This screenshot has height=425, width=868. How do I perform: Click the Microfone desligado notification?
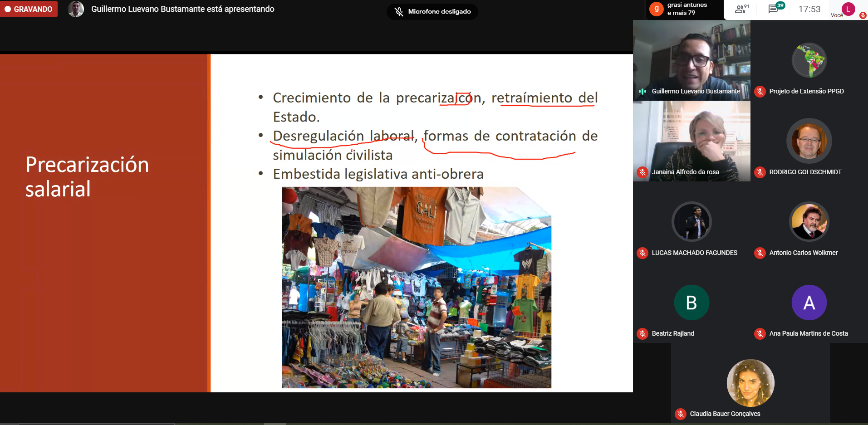coord(432,11)
